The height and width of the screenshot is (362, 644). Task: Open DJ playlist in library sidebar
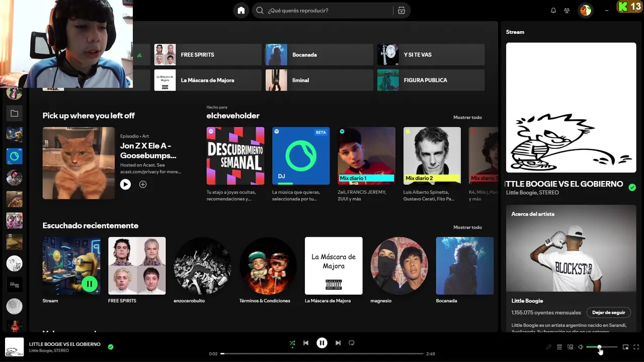[x=14, y=156]
